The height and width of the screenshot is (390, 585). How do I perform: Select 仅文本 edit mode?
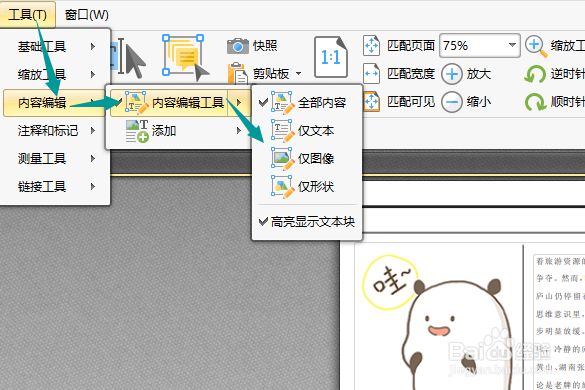point(307,131)
